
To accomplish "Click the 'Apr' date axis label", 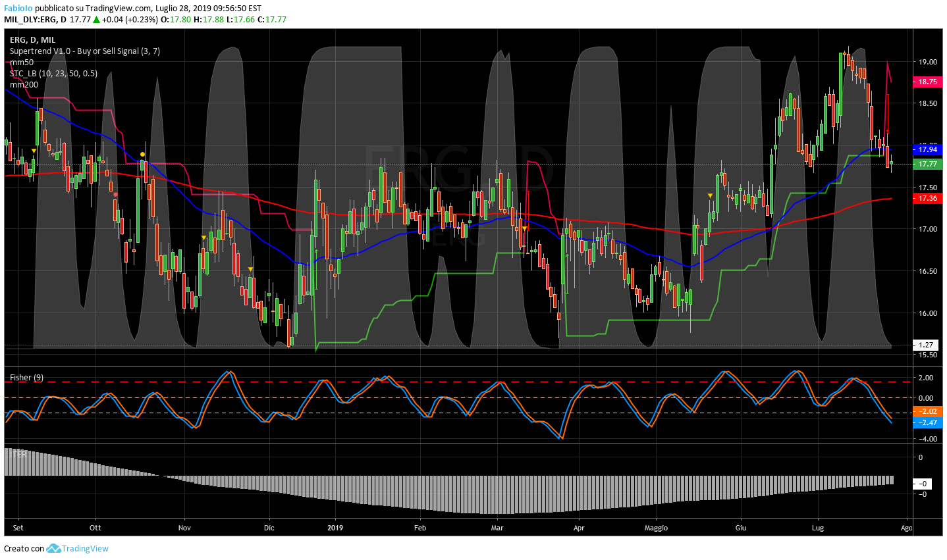I will (x=579, y=528).
